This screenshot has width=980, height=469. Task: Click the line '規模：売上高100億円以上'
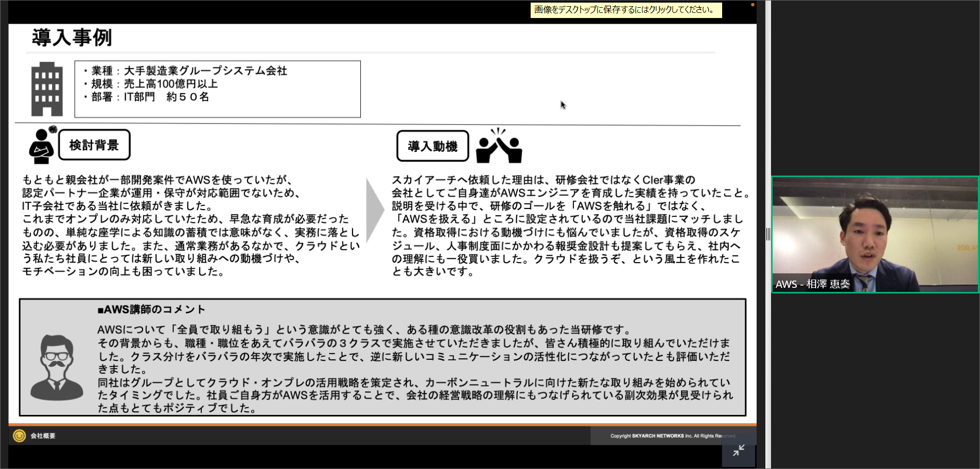pyautogui.click(x=151, y=84)
